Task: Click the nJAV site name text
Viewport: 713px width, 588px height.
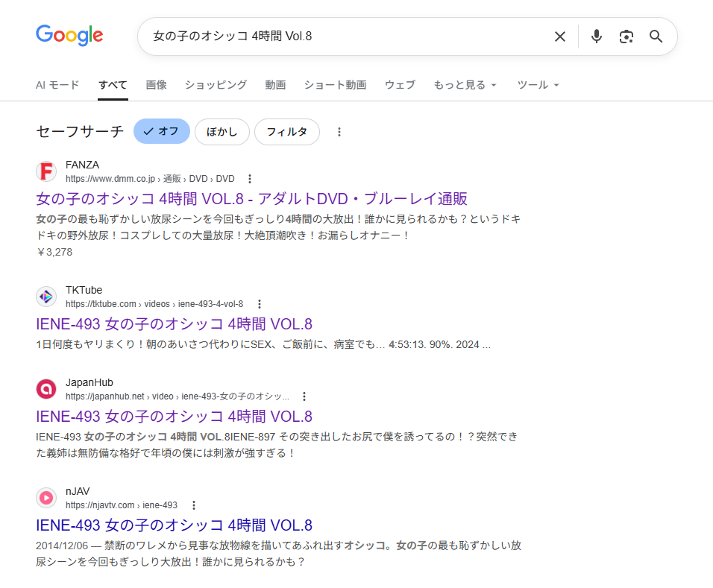Action: 78,492
